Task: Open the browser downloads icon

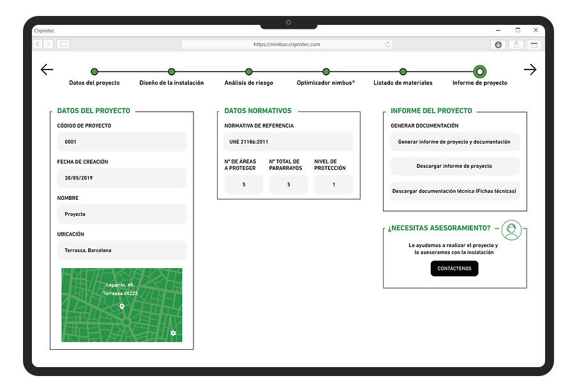Action: pos(498,45)
